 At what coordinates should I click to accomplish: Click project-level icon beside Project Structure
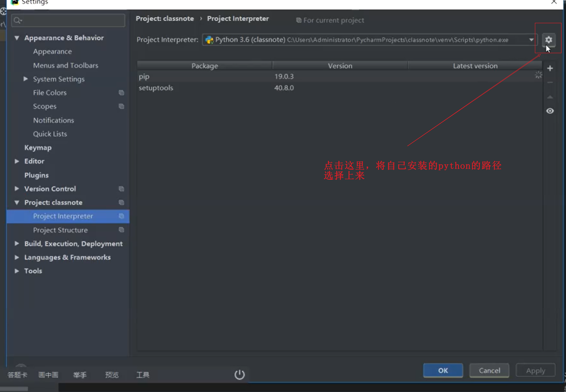[x=121, y=230]
